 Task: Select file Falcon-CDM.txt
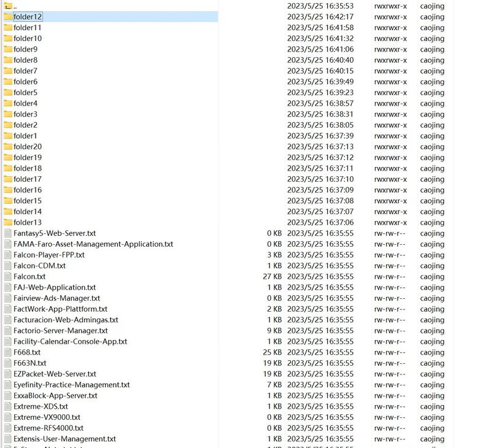tap(39, 266)
